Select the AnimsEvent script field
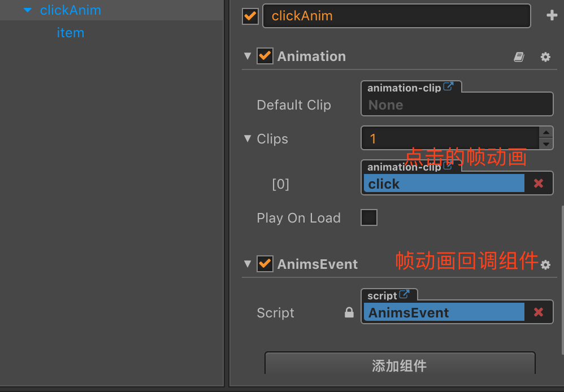The width and height of the screenshot is (564, 392). [444, 312]
